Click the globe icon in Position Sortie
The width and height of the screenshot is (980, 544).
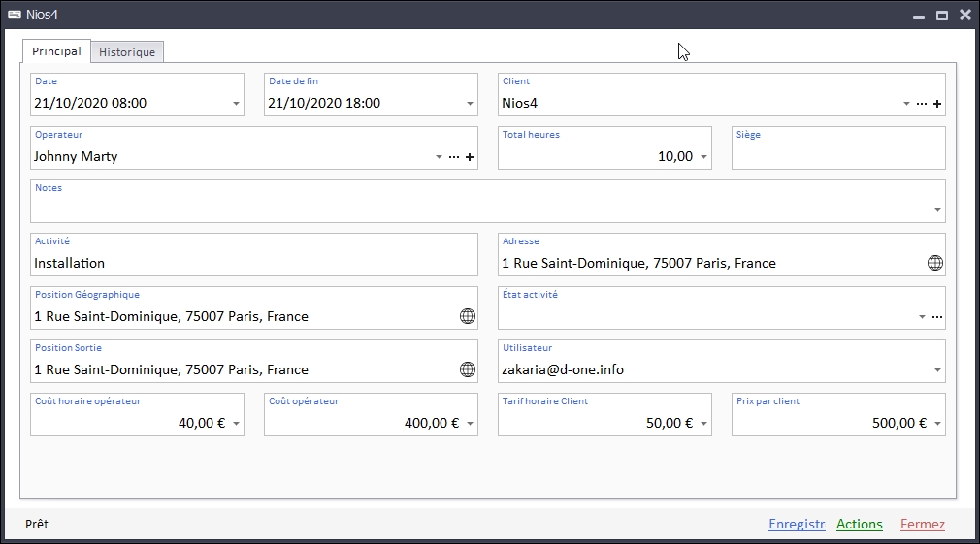coord(467,369)
